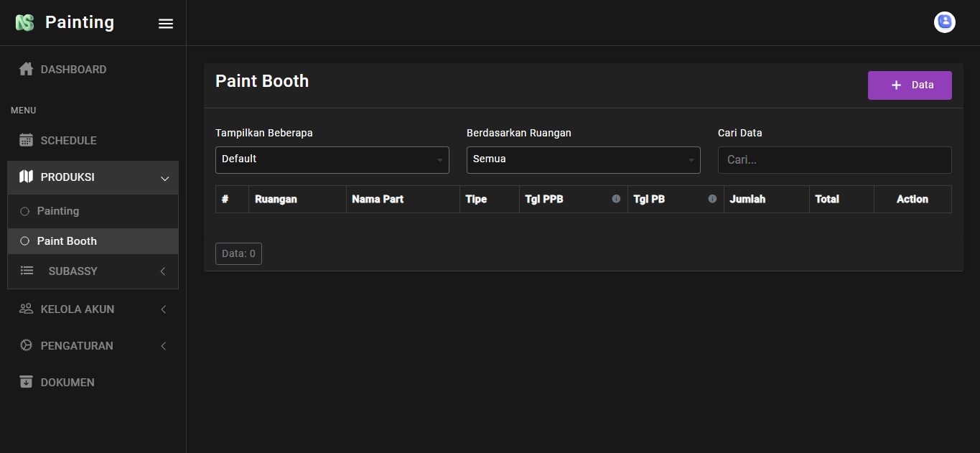The height and width of the screenshot is (453, 980).
Task: Open the user profile avatar
Action: 944,22
